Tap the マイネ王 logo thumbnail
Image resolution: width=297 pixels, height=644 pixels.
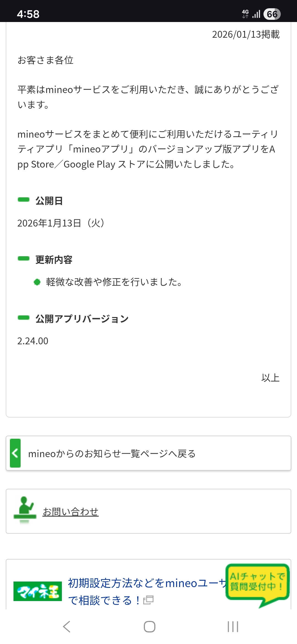pyautogui.click(x=37, y=591)
